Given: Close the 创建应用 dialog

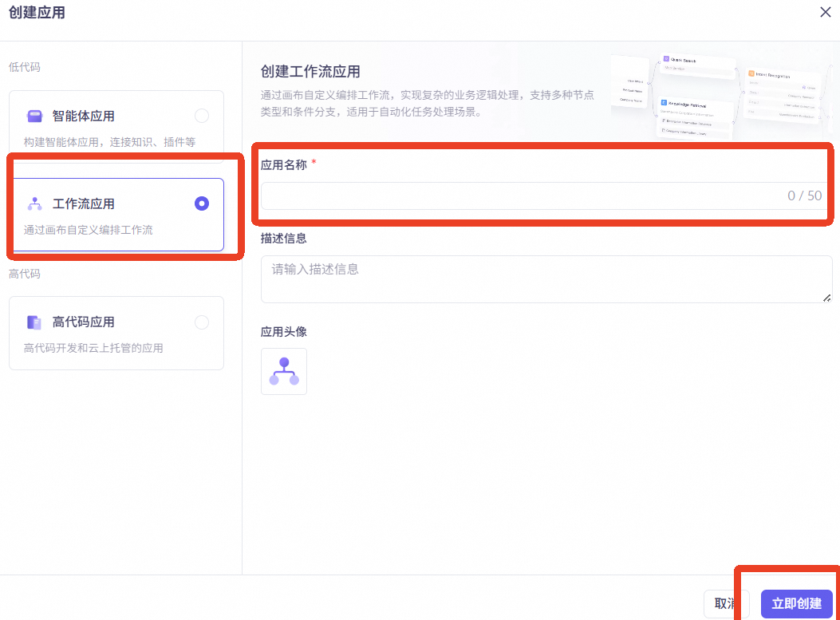Looking at the screenshot, I should pyautogui.click(x=825, y=12).
